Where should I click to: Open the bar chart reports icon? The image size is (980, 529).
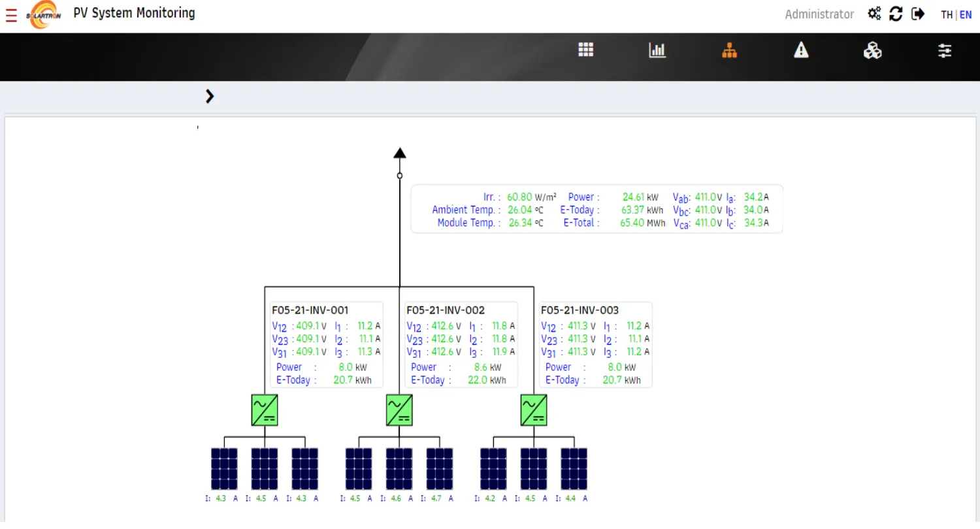point(657,50)
